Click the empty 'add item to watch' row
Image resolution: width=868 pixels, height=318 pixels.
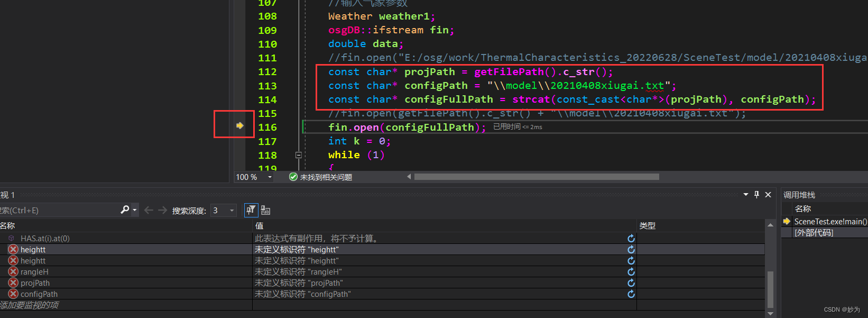point(382,305)
